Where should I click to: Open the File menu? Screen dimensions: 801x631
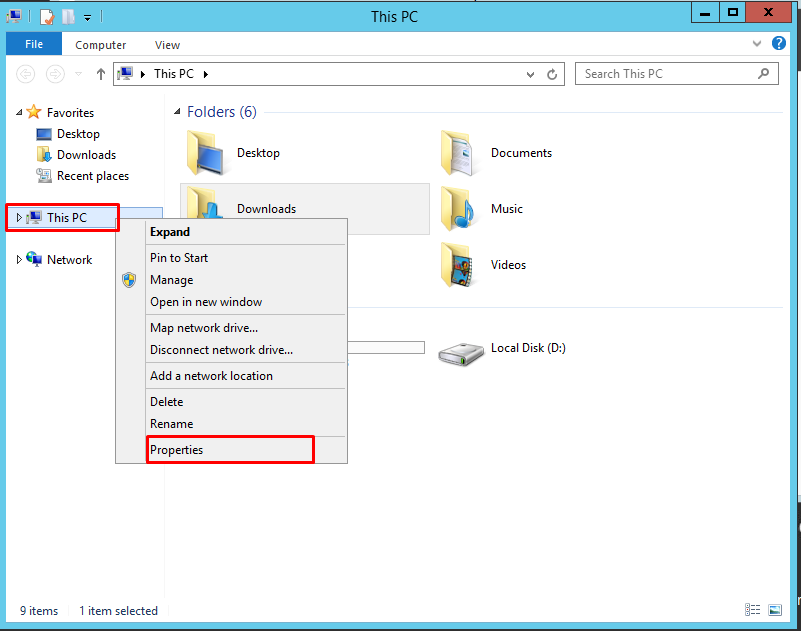click(33, 44)
